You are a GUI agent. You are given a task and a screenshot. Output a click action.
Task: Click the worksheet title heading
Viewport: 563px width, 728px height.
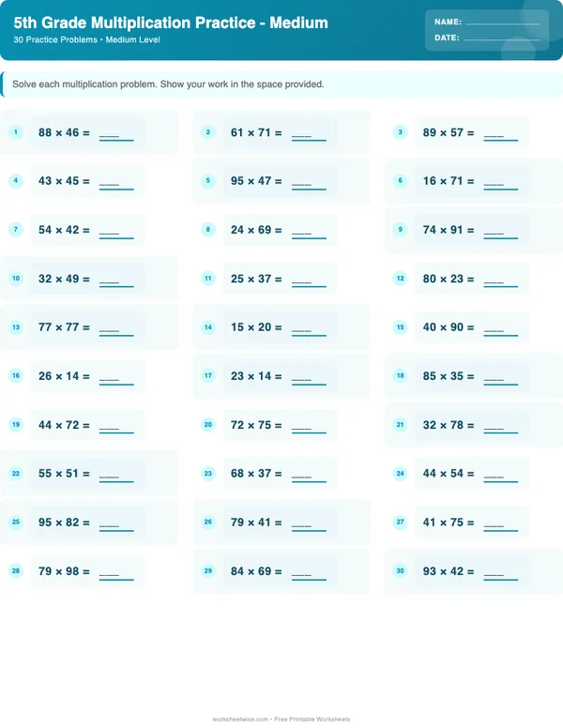(x=171, y=23)
